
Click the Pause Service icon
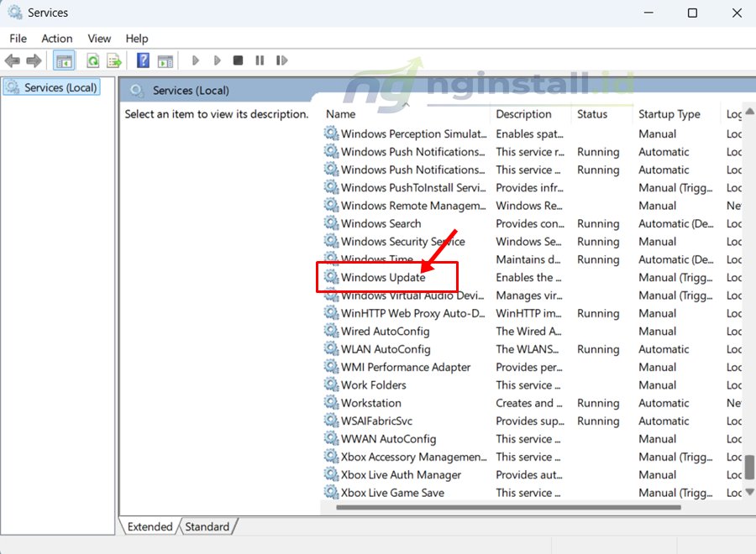(x=260, y=60)
